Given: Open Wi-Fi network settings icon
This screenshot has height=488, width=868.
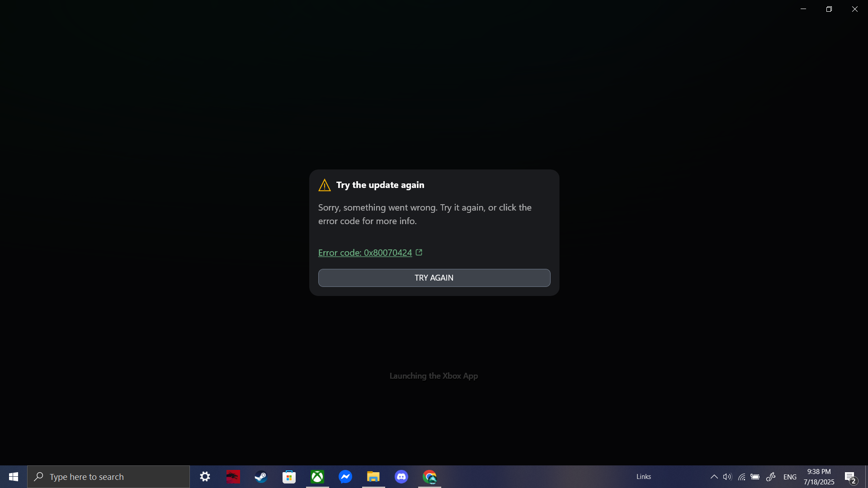Looking at the screenshot, I should [x=741, y=477].
